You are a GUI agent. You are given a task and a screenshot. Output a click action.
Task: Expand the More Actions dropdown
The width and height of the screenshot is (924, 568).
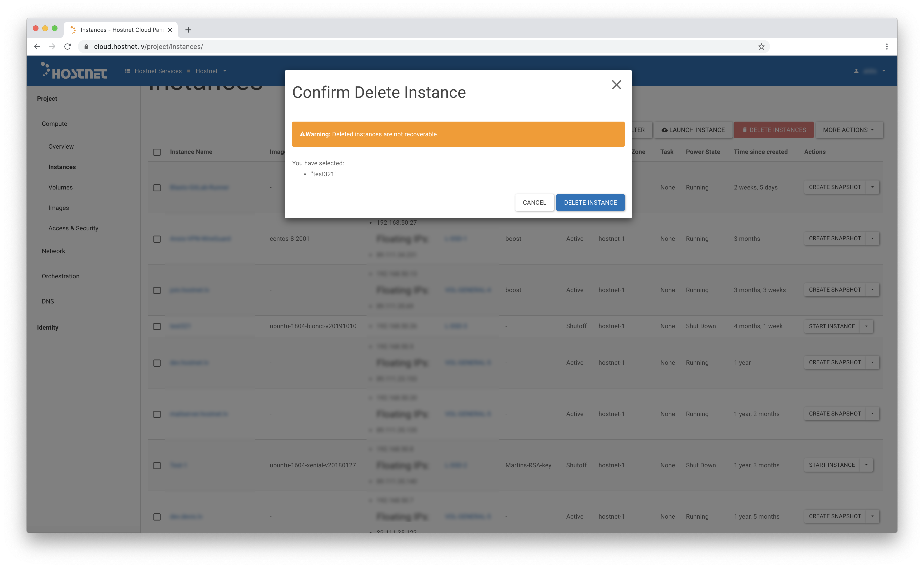(848, 130)
